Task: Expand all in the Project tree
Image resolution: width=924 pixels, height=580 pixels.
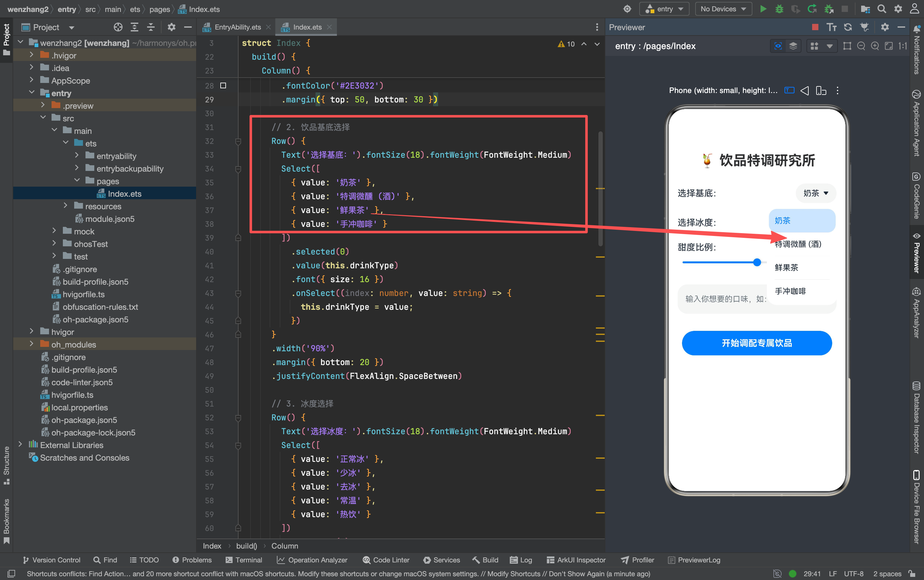Action: 134,27
